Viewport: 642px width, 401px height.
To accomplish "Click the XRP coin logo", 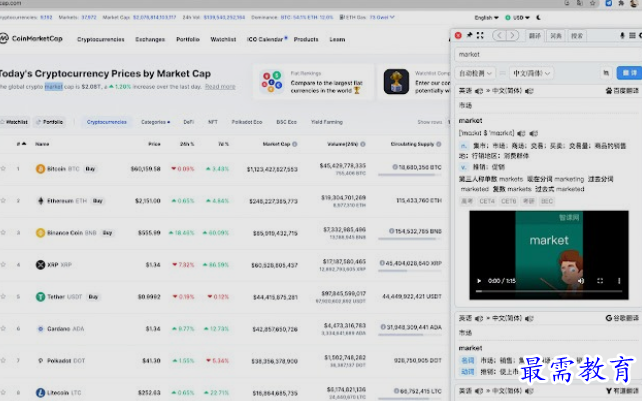I will pos(40,265).
